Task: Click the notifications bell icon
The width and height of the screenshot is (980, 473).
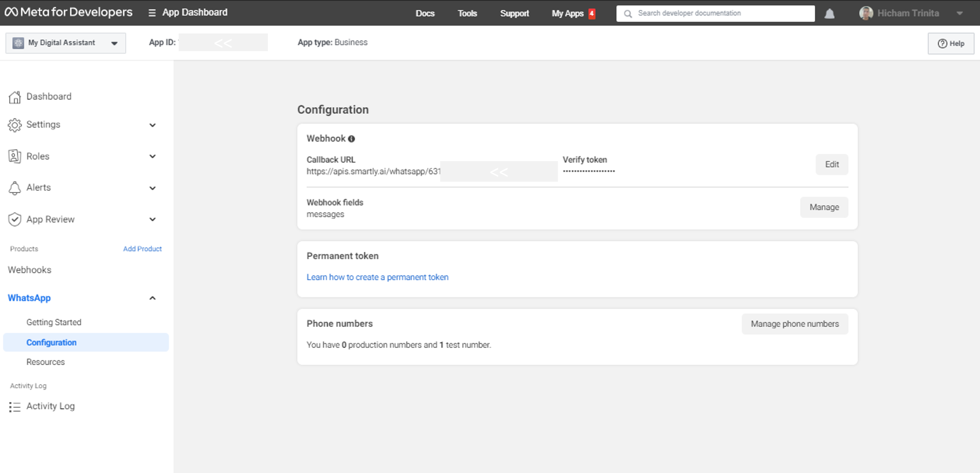Action: (x=829, y=14)
